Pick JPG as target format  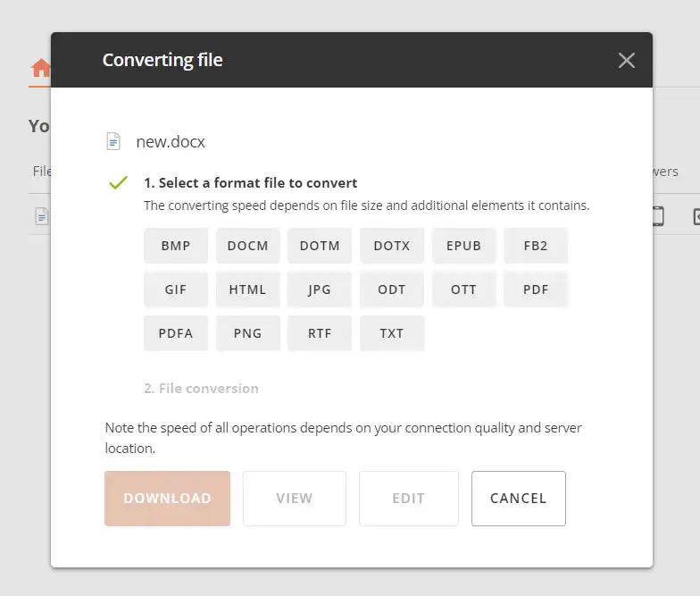[x=320, y=290]
